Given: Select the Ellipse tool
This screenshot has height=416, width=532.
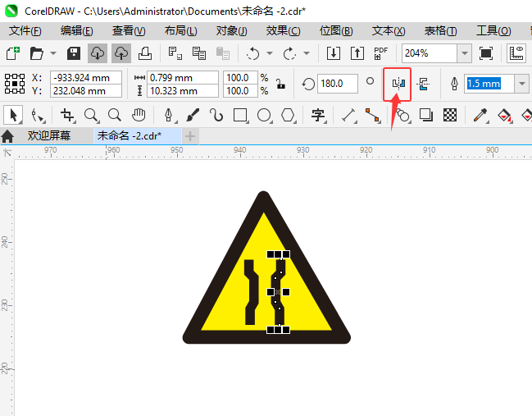Looking at the screenshot, I should click(264, 115).
